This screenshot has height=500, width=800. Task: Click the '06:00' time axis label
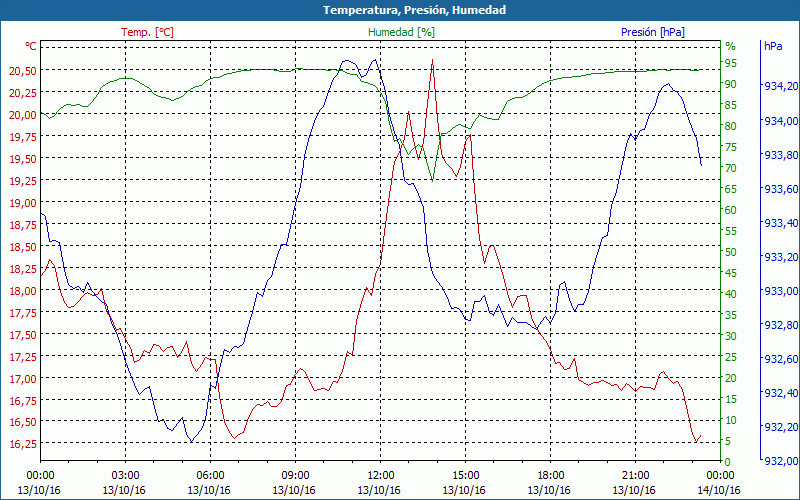(210, 476)
